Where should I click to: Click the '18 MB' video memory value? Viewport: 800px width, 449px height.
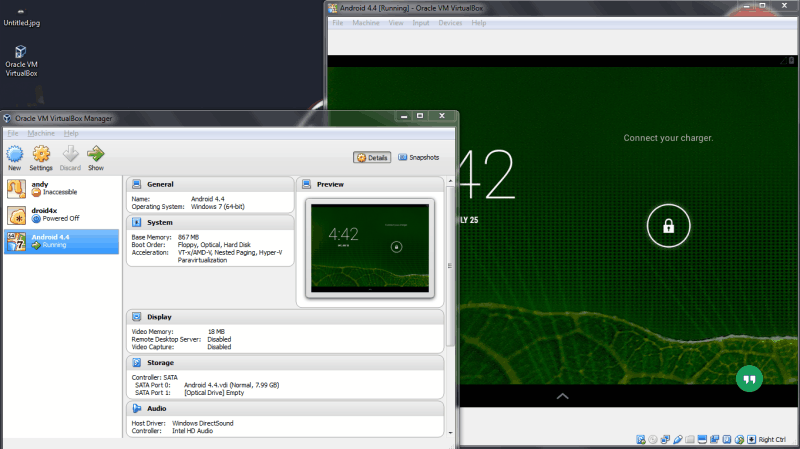pyautogui.click(x=216, y=332)
